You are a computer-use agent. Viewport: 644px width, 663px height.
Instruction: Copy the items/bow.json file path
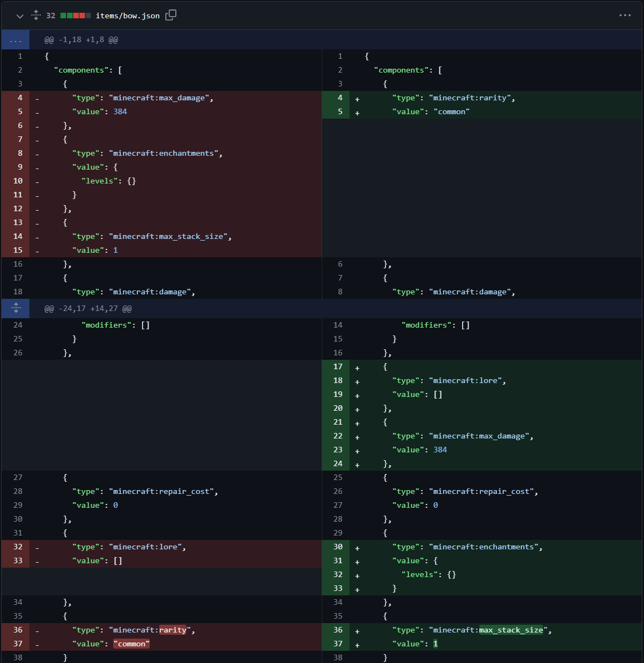tap(171, 15)
